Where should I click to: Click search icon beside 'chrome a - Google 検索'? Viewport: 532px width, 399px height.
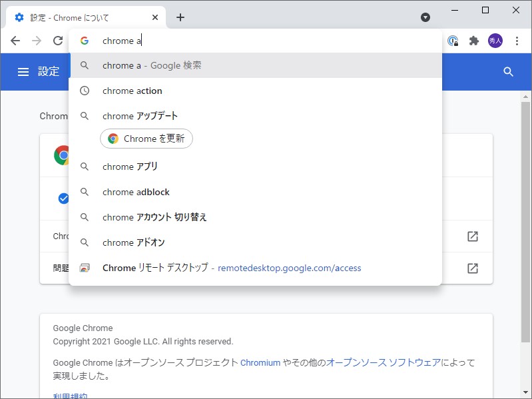tap(85, 65)
